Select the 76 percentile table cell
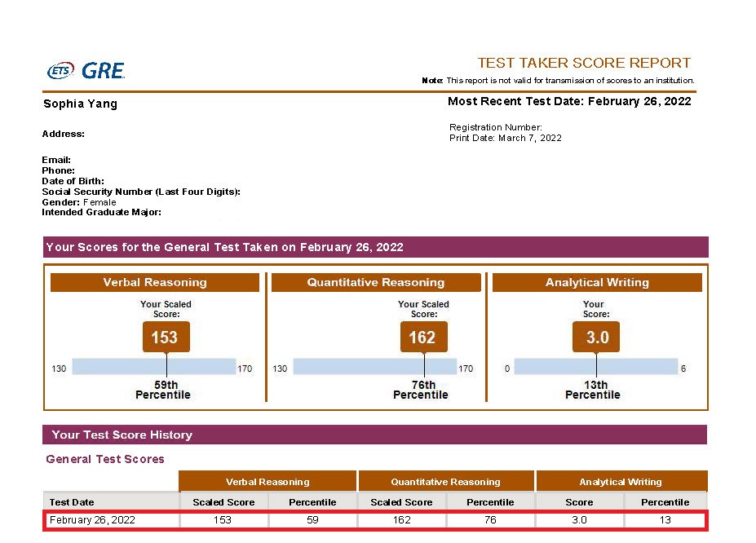The image size is (756, 543). coord(490,520)
